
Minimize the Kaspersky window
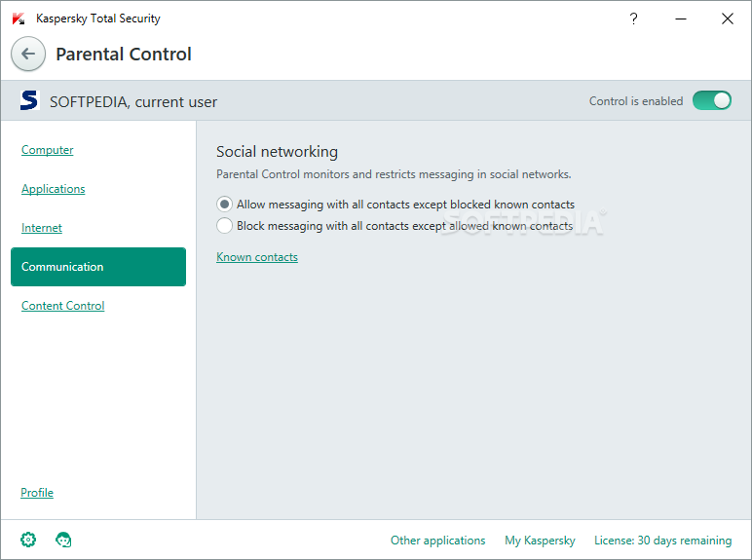(681, 19)
